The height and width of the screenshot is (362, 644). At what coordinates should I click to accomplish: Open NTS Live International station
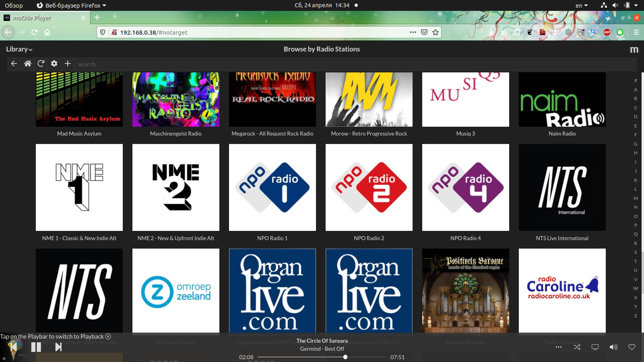pos(562,187)
